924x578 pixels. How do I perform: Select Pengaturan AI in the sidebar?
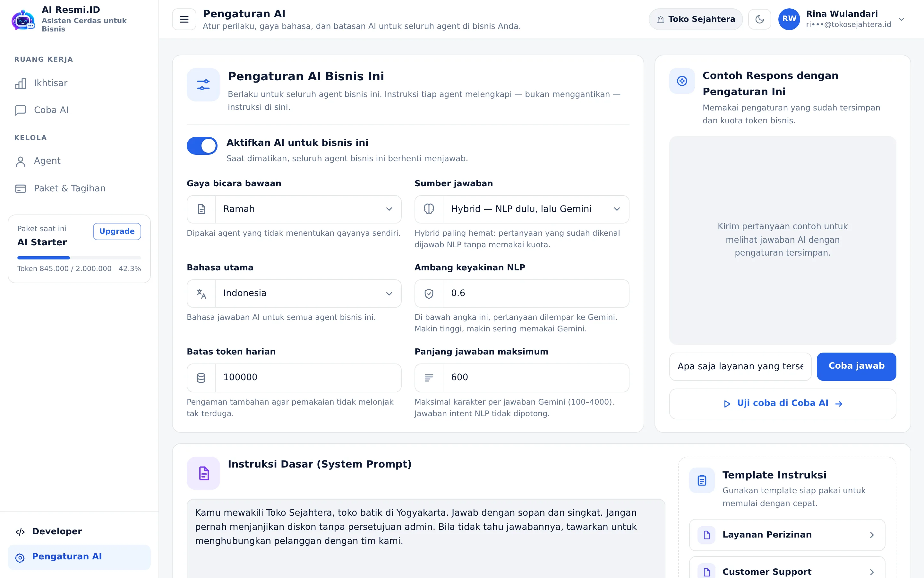click(79, 557)
